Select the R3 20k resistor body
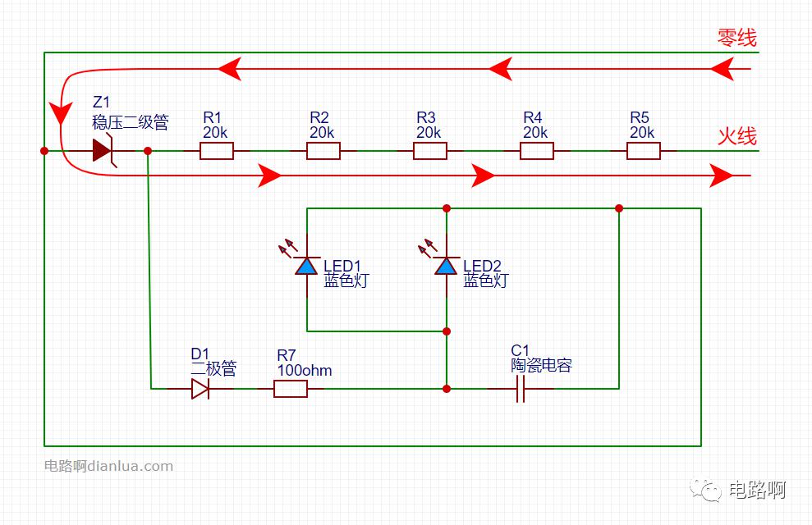The image size is (812, 525). point(429,151)
